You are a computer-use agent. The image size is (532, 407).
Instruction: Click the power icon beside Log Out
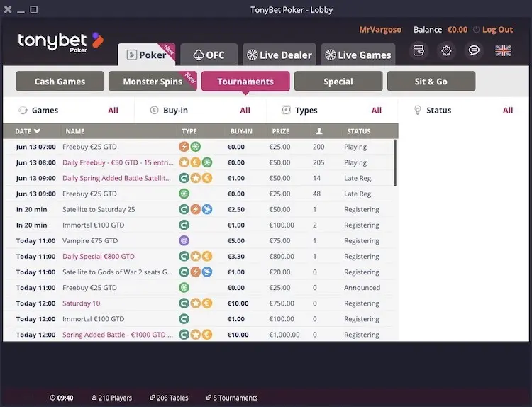(x=476, y=30)
